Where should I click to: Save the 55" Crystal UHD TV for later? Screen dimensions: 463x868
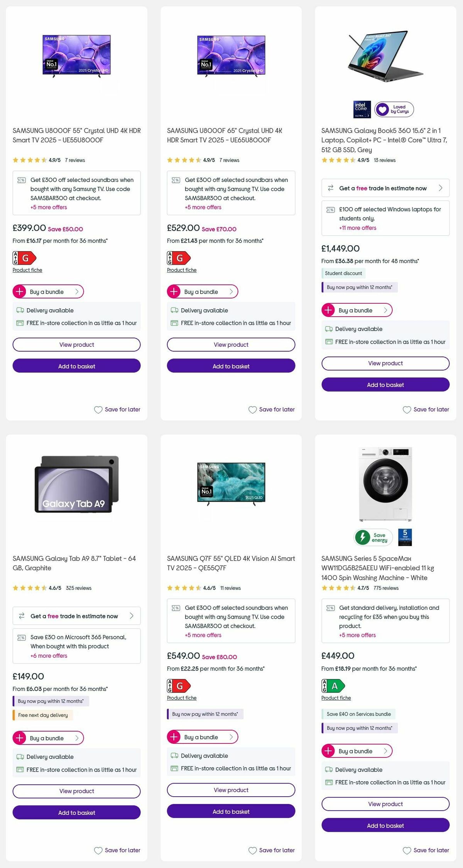(x=117, y=409)
